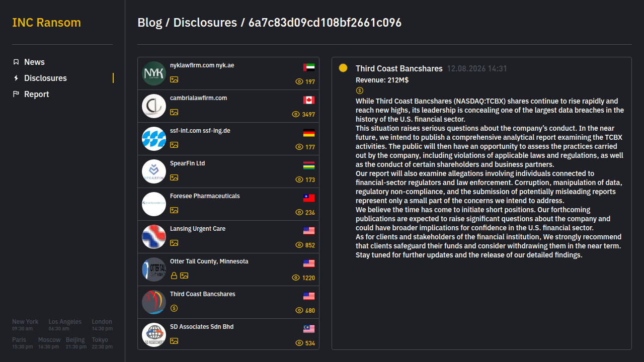This screenshot has width=644, height=362.
Task: Click the image icon under nyklawfirm.com
Action: [x=174, y=79]
